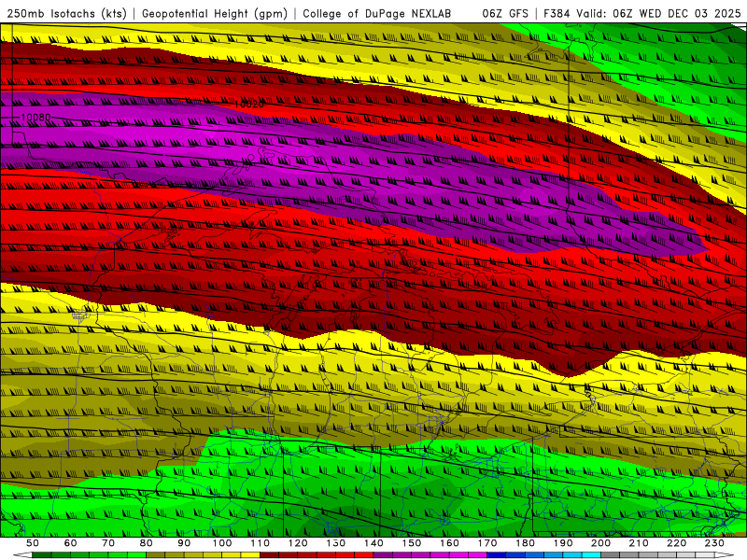Viewport: 747px width, 560px height.
Task: Click the '220' value on the color scale
Action: 677,543
